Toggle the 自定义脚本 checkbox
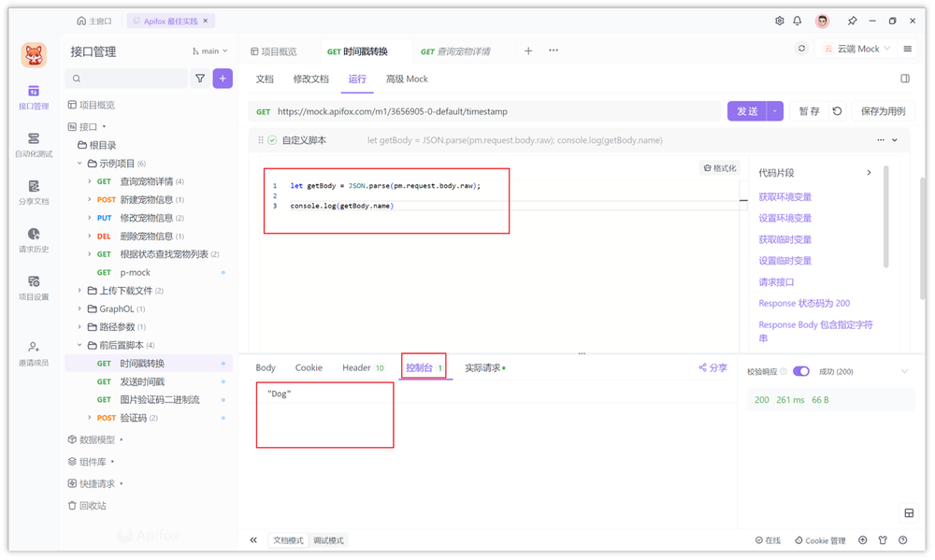This screenshot has width=935, height=560. pos(271,141)
